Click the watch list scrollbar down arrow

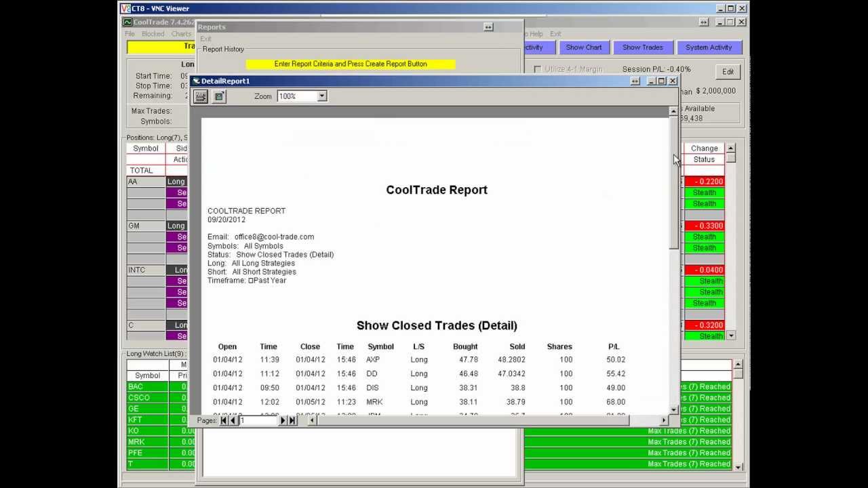[x=738, y=466]
